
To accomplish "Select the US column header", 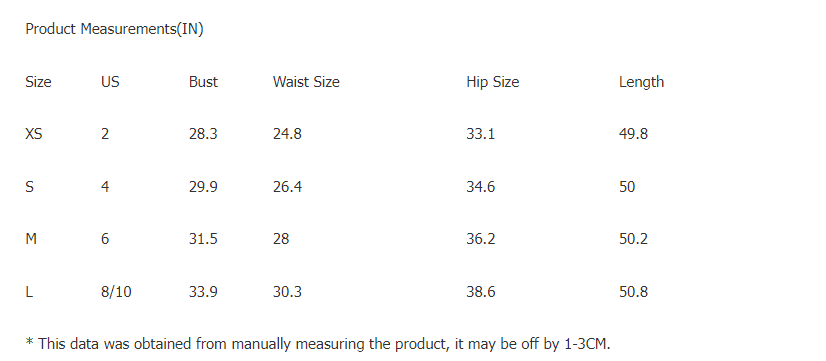I will point(110,82).
